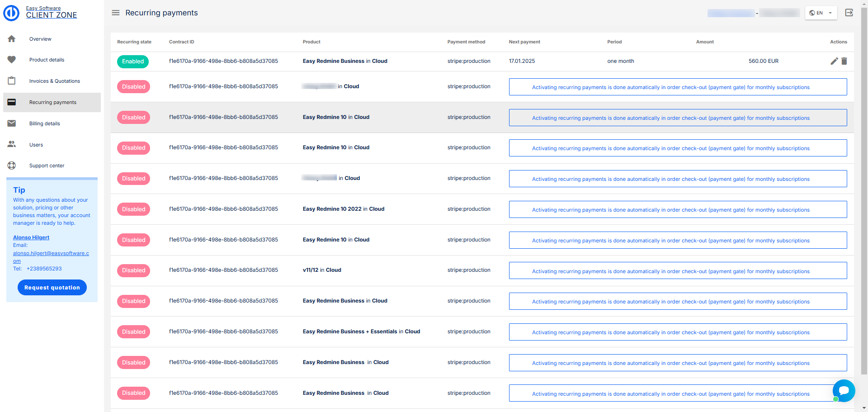This screenshot has width=868, height=412.
Task: Click the Overview home icon
Action: (x=12, y=39)
